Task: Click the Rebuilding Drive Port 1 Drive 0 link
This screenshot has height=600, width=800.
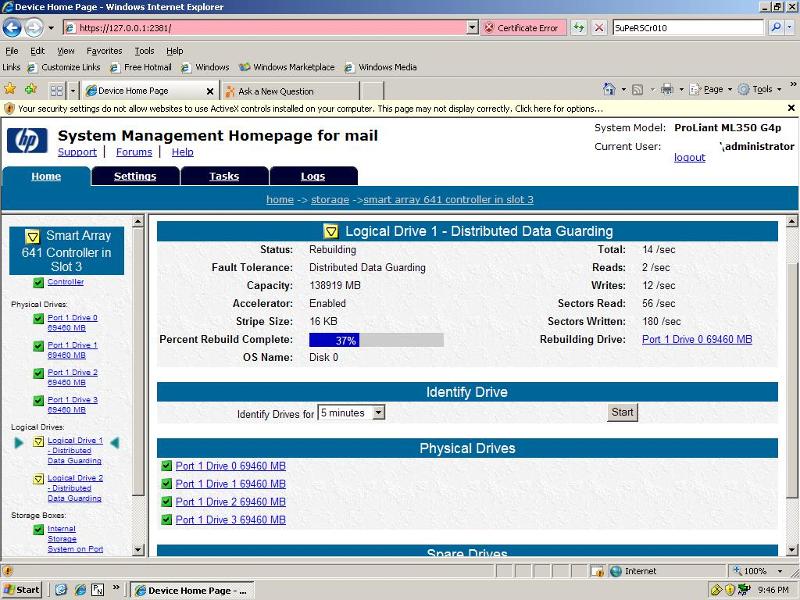Action: pos(697,339)
